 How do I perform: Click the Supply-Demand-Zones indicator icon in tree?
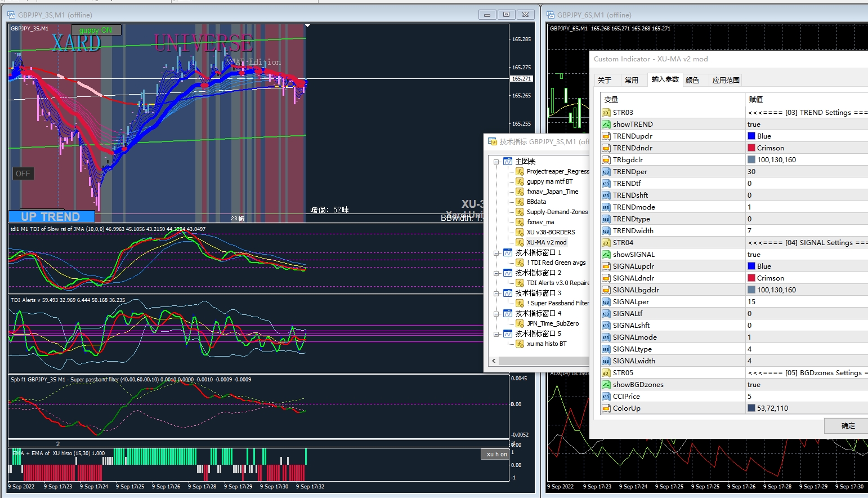point(520,212)
